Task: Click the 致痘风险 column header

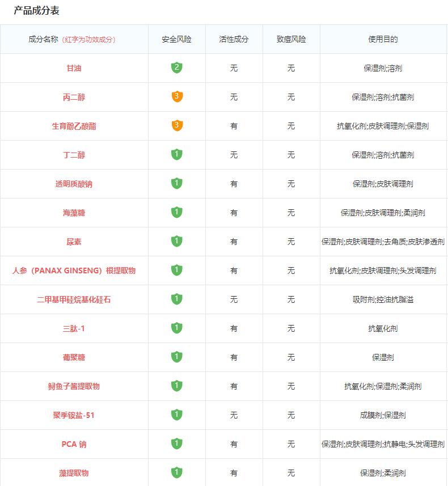Action: [x=291, y=39]
